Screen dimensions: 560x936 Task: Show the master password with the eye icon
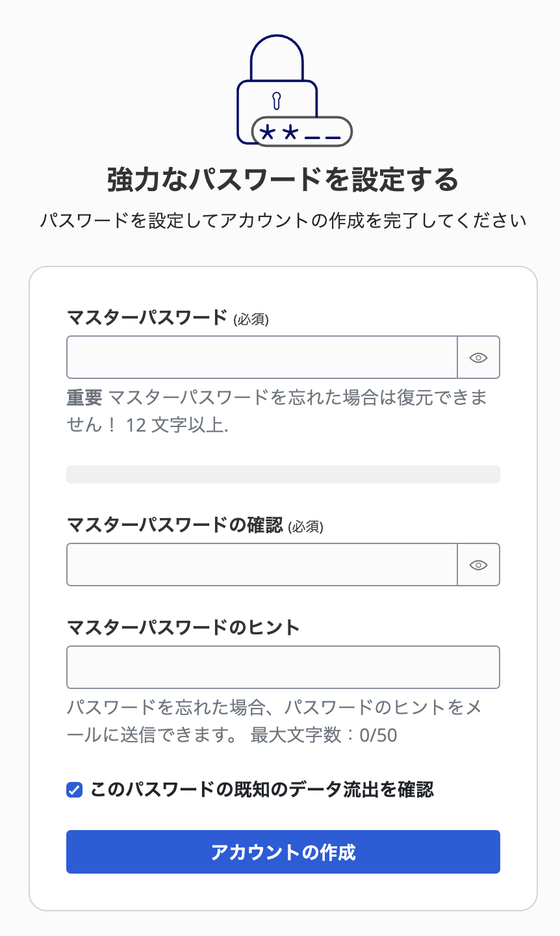(479, 357)
